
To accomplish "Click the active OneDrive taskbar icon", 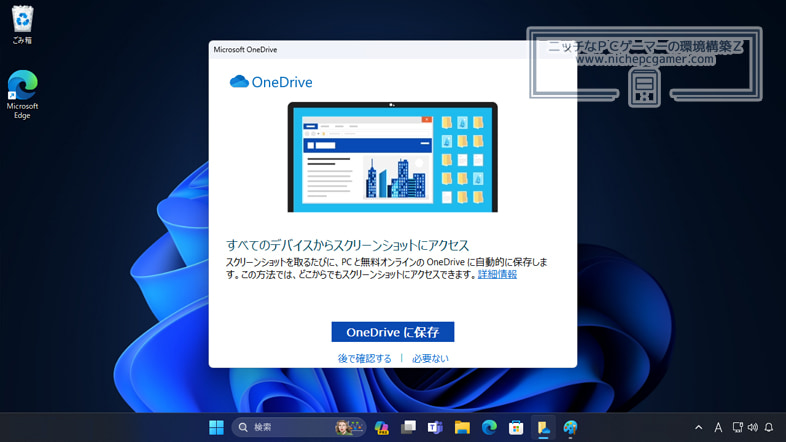I will (543, 427).
